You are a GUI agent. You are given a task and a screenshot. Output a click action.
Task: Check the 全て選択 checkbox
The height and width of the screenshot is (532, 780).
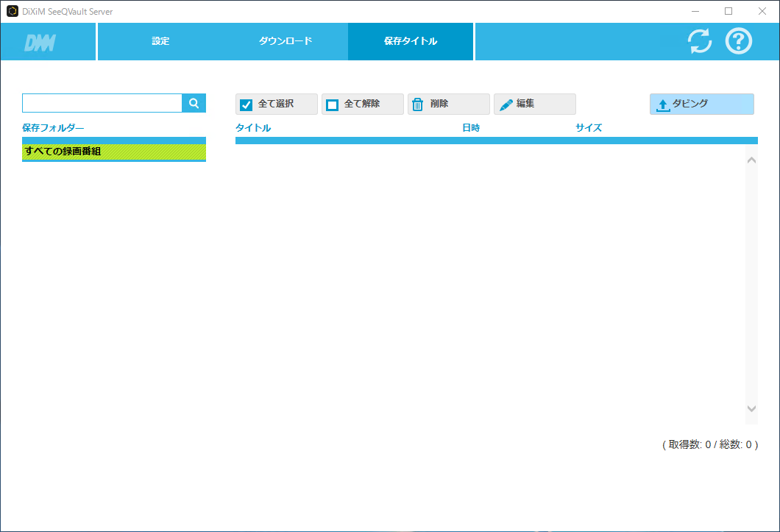point(246,103)
